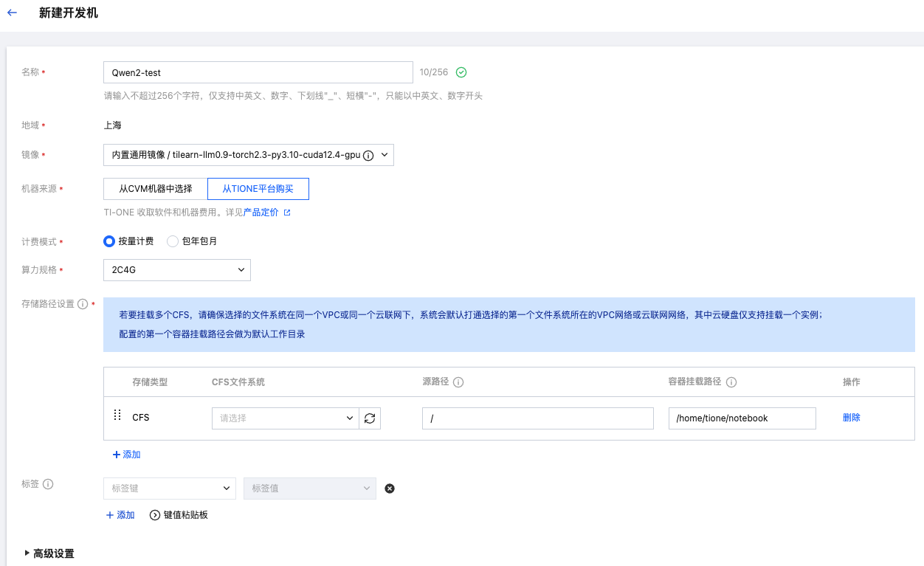Open the 算力规格 2C4G dropdown
The height and width of the screenshot is (566, 924).
pos(177,270)
